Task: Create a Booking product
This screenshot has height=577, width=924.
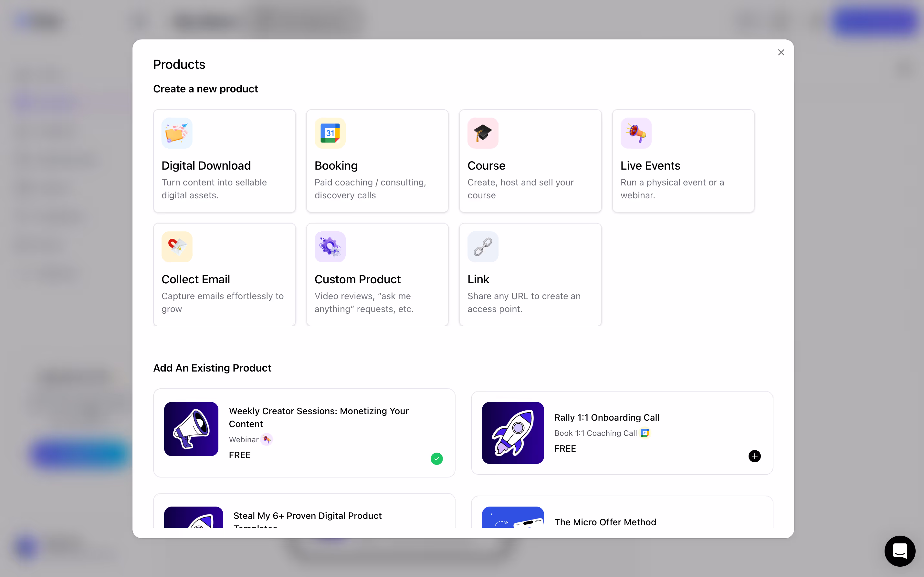Action: [377, 161]
